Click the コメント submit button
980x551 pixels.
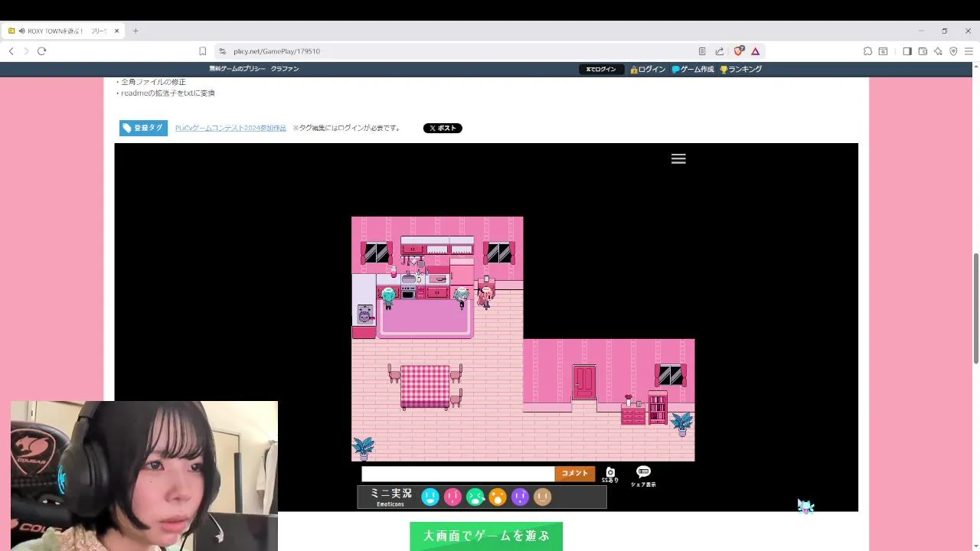(575, 474)
